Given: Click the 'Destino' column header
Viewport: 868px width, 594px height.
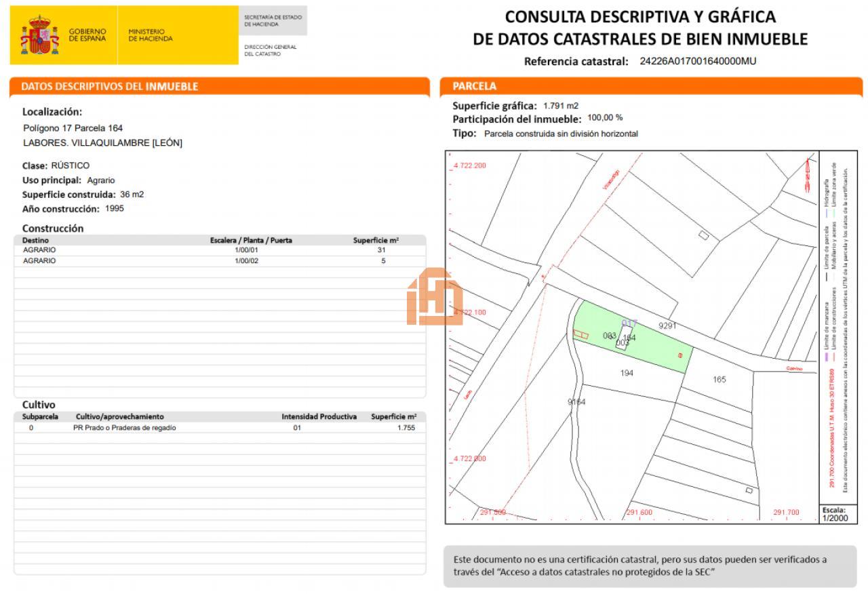Looking at the screenshot, I should (35, 240).
